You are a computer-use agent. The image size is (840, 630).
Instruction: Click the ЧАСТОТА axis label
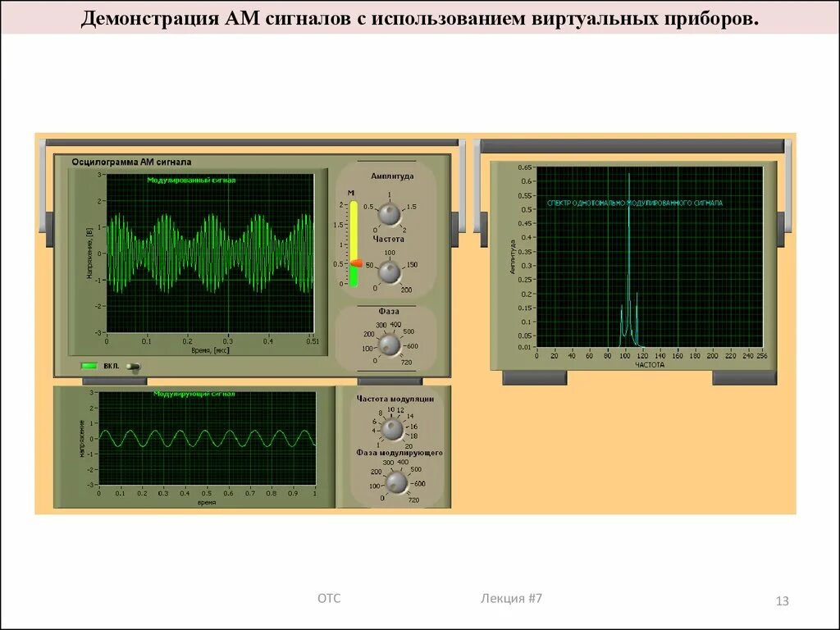click(650, 365)
